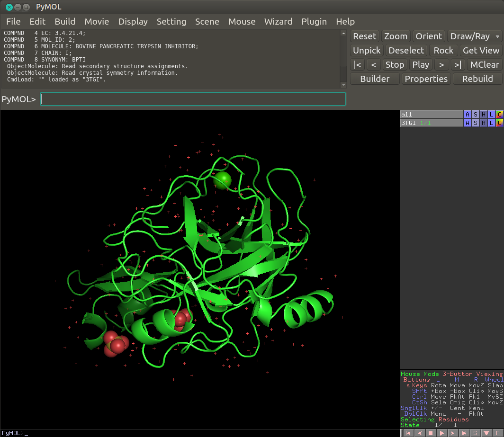Screen dimensions: 504x437
Task: Click the Orient button
Action: [429, 36]
